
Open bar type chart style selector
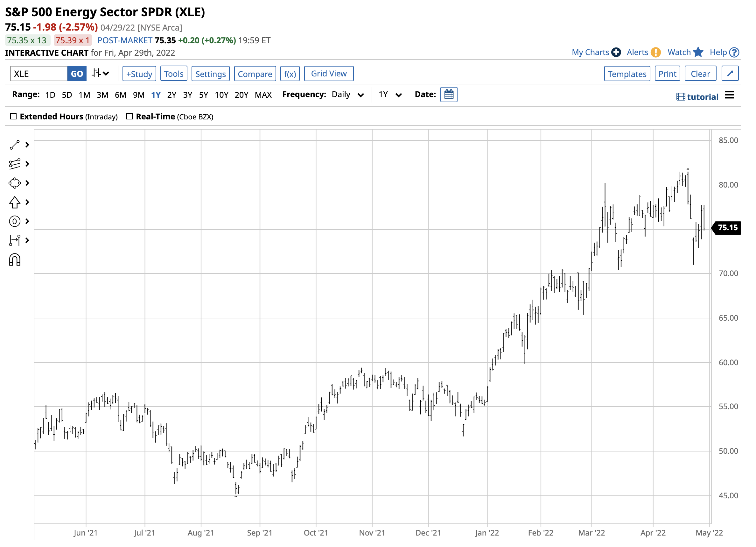tap(101, 73)
